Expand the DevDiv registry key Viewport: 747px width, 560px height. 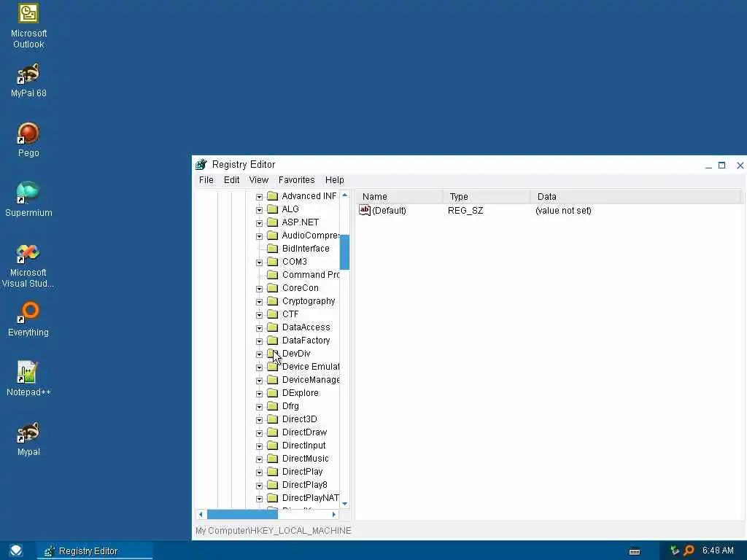click(259, 354)
